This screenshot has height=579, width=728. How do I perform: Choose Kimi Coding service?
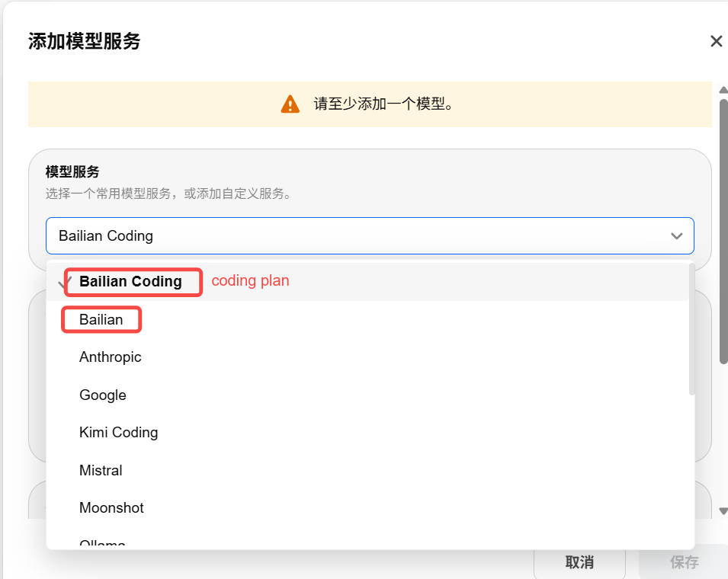[x=119, y=433]
